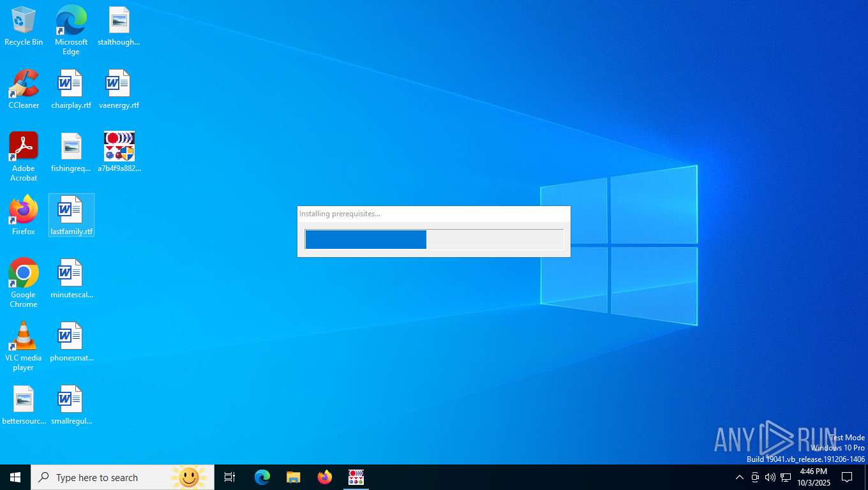Click the 'Installing prerequisites...' label

coord(340,214)
